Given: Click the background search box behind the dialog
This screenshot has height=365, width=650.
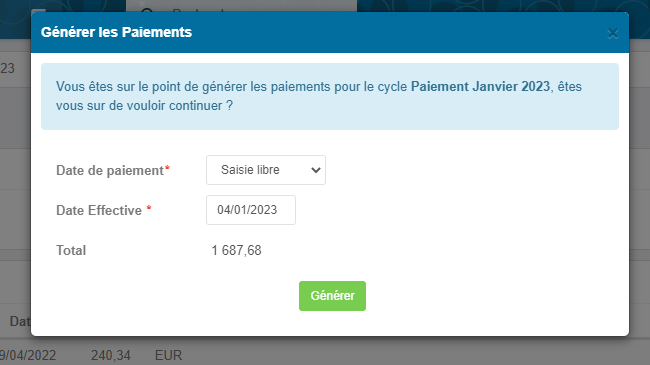Looking at the screenshot, I should pos(241,6).
